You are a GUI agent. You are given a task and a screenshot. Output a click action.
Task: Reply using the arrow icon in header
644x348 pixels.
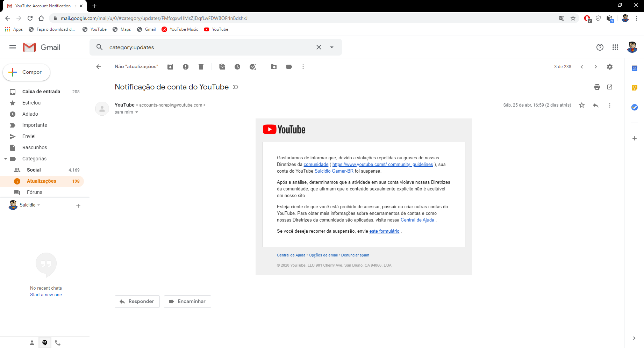tap(596, 105)
